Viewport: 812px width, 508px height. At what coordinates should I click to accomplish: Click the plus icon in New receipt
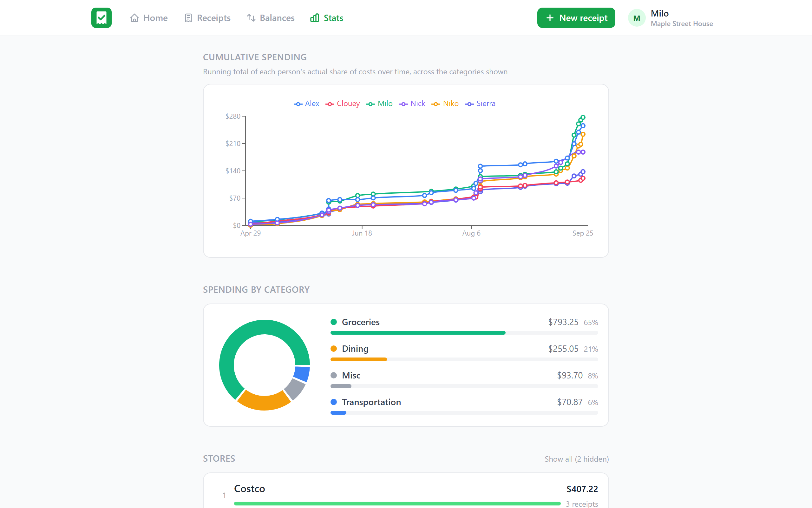coord(550,18)
